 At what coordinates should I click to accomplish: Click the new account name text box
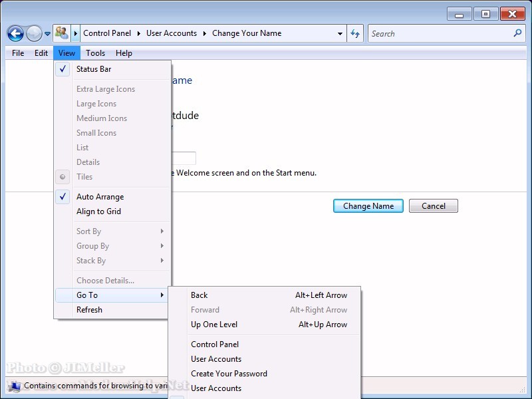click(184, 158)
